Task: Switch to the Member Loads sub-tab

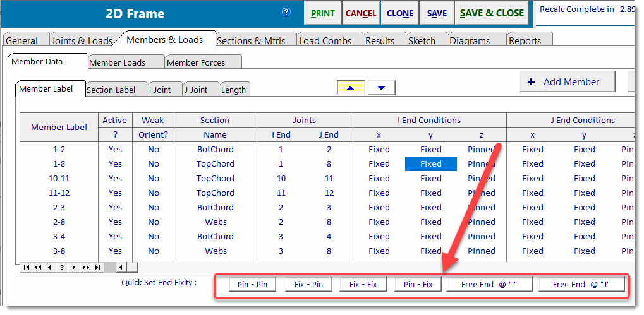Action: [117, 62]
